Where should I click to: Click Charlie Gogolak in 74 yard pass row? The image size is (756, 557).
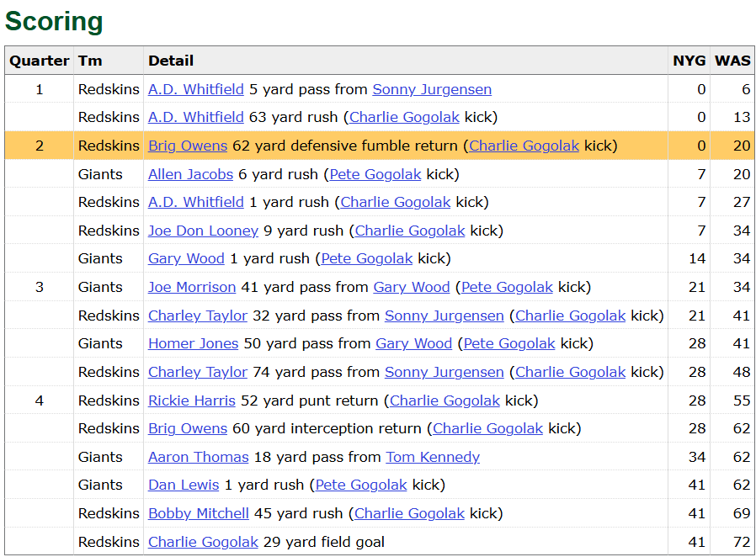point(571,372)
